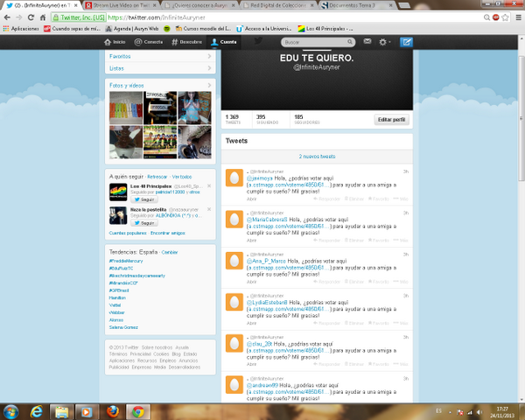Screen dimensions: 525x420
Task: Click the browser back arrow
Action: 7,17
